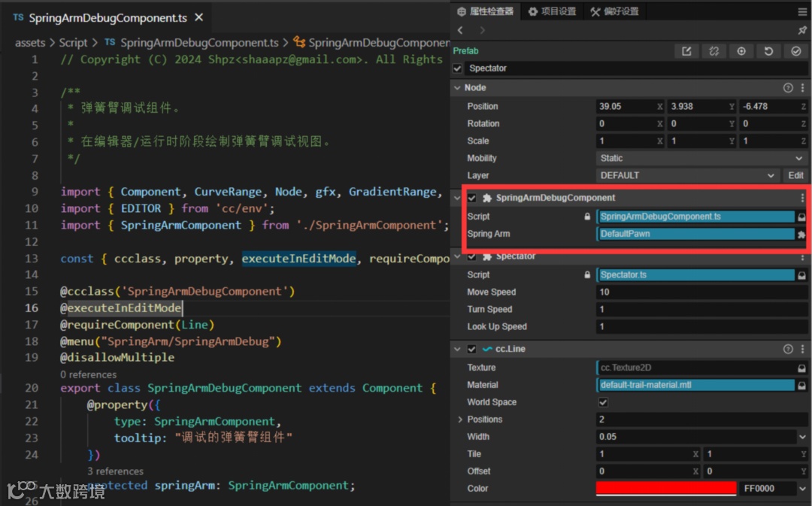
Task: Open the Layer DEFAULT dropdown
Action: [687, 176]
